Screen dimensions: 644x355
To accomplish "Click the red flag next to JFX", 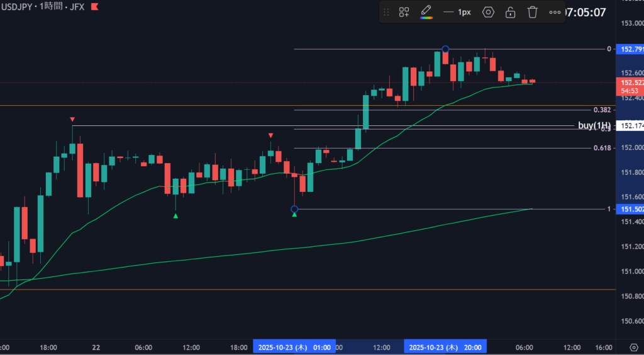I will [94, 6].
